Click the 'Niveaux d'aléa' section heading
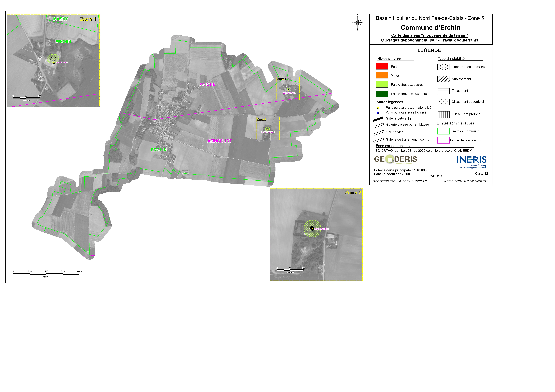 (x=389, y=59)
